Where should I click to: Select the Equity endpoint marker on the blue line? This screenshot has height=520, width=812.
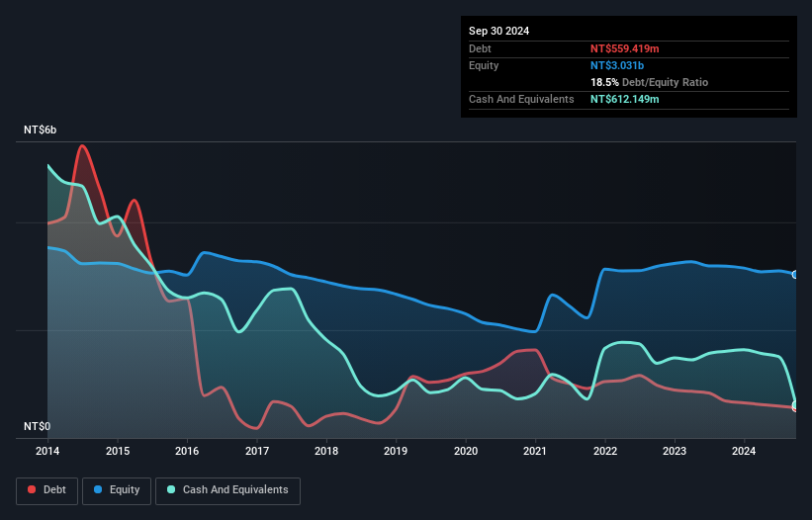(x=795, y=275)
